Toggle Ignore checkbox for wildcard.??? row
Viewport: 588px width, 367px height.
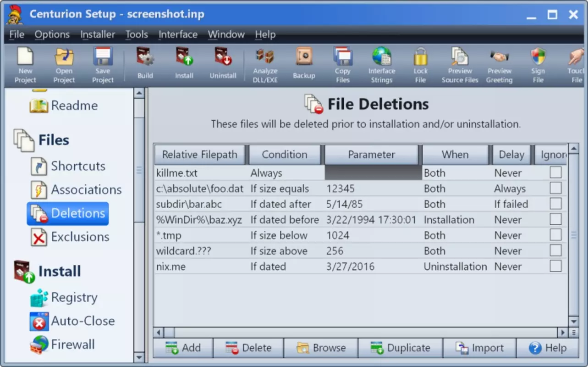click(x=555, y=250)
